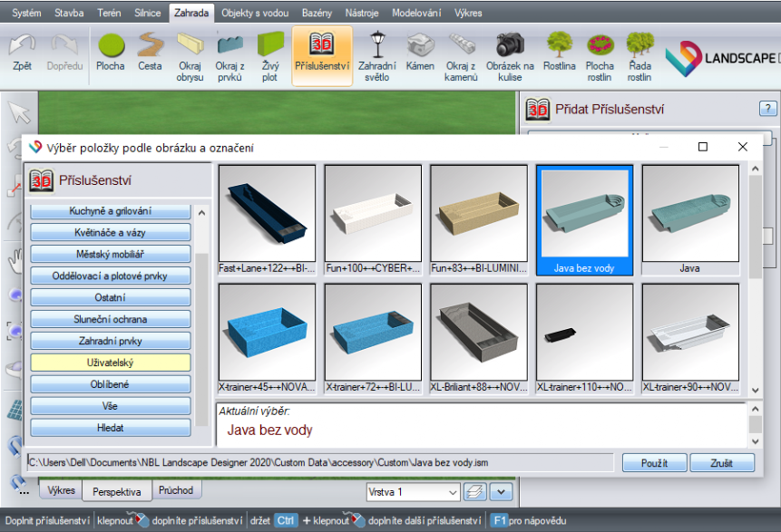Open the Silnice tab
This screenshot has width=781, height=532.
148,13
